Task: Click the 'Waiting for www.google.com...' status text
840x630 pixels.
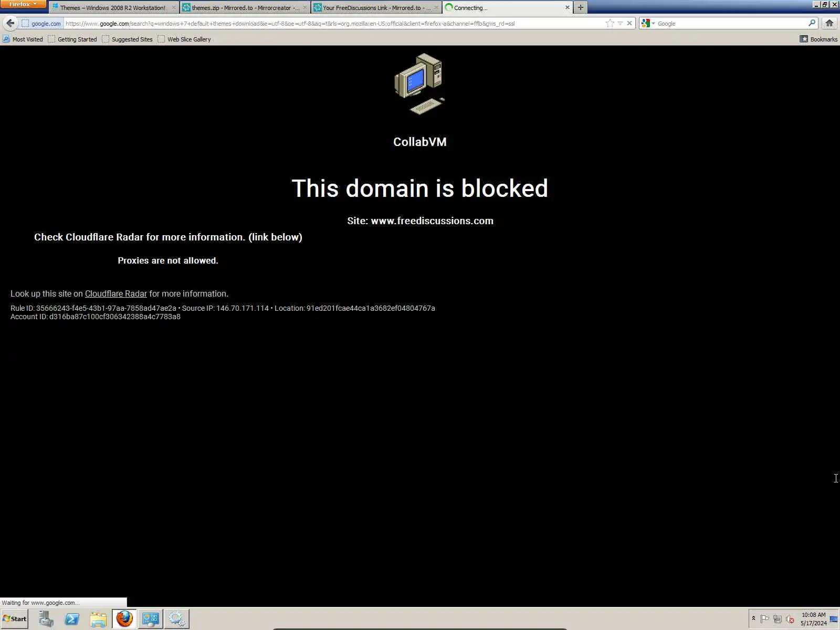Action: coord(40,603)
